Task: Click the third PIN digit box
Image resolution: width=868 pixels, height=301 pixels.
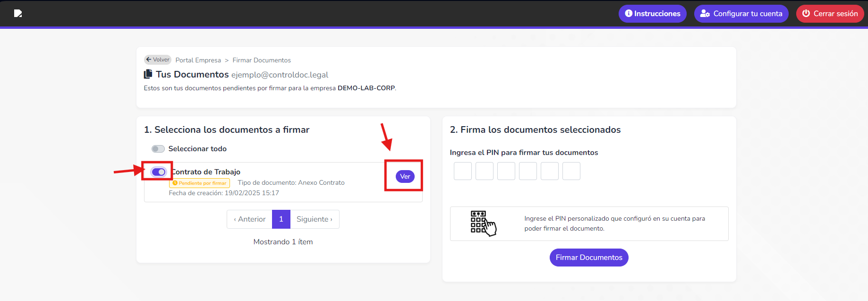Action: [506, 171]
